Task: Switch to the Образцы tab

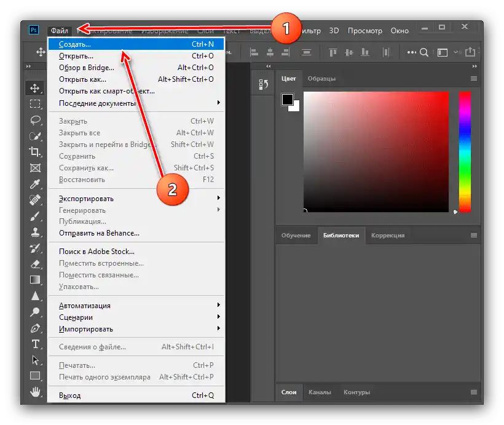Action: (x=321, y=79)
